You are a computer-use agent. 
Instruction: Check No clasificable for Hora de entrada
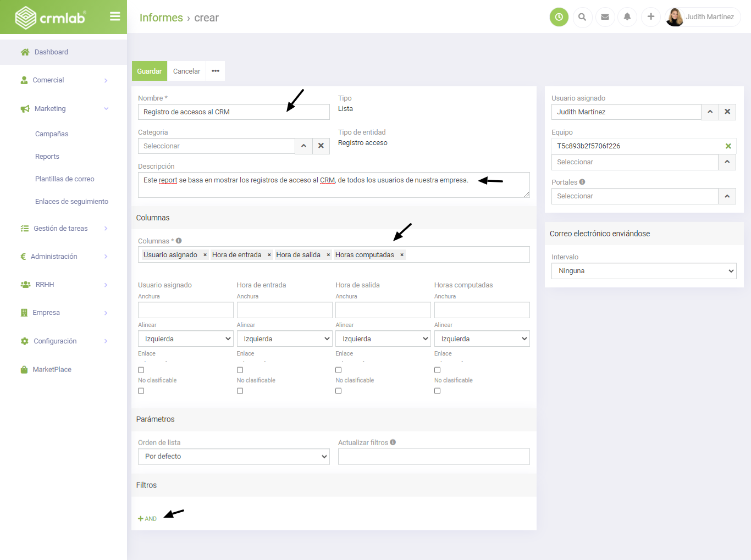point(240,391)
